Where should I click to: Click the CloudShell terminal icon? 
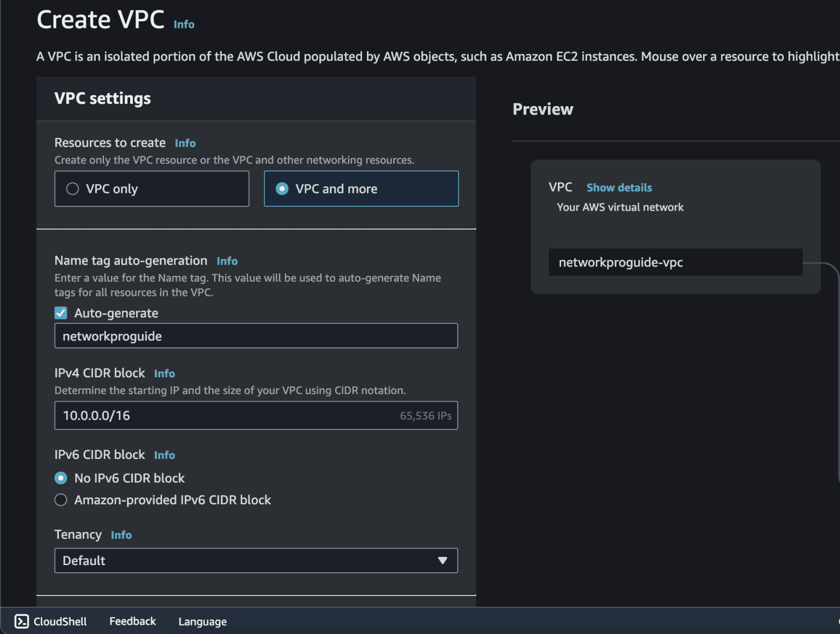21,621
